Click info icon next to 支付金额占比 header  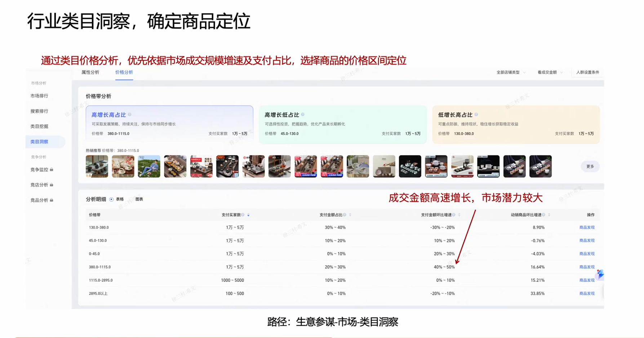point(345,215)
